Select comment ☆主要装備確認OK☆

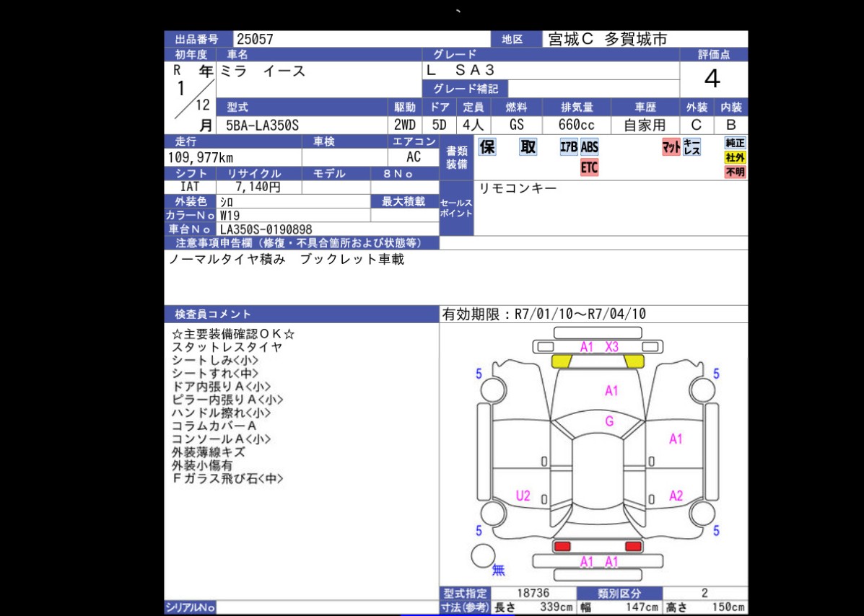pos(233,334)
